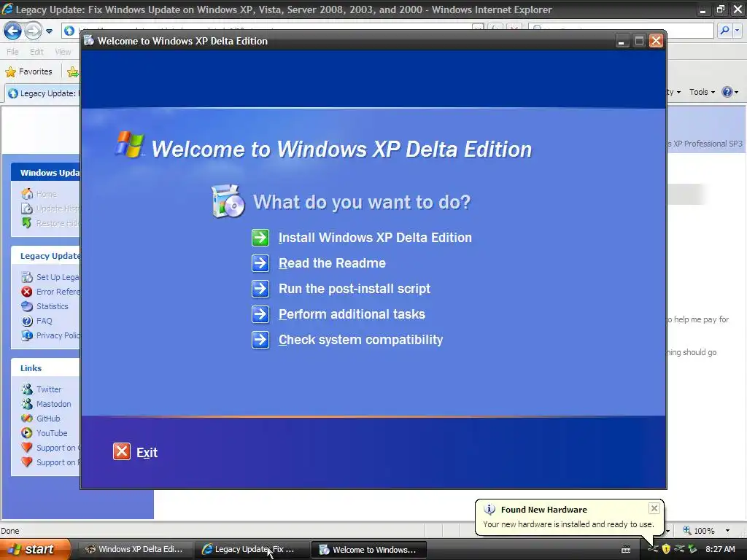Expand the Tools dropdown in IE command bar

(x=702, y=92)
